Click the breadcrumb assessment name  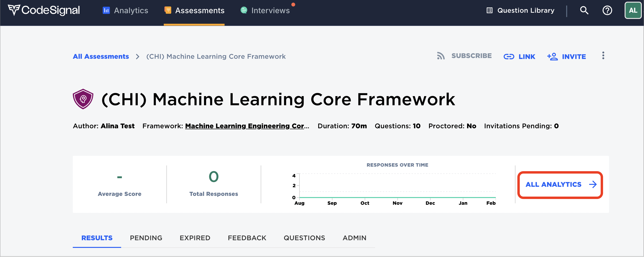click(x=216, y=57)
